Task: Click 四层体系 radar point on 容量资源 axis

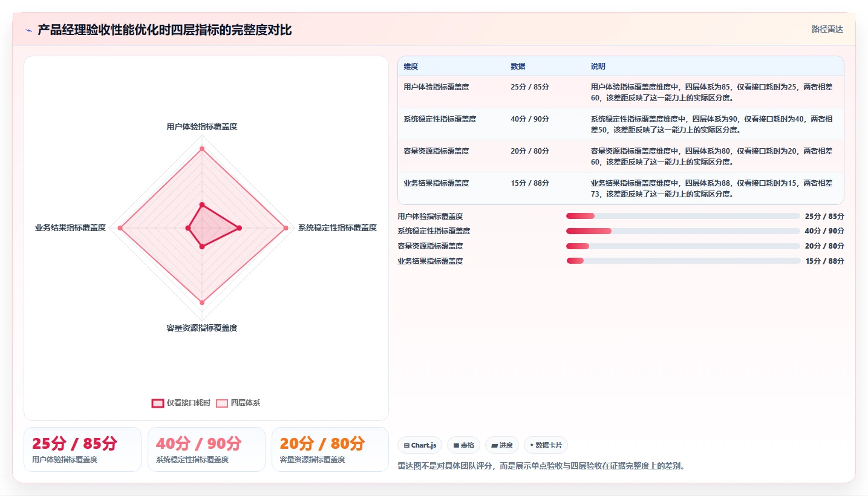Action: (202, 302)
